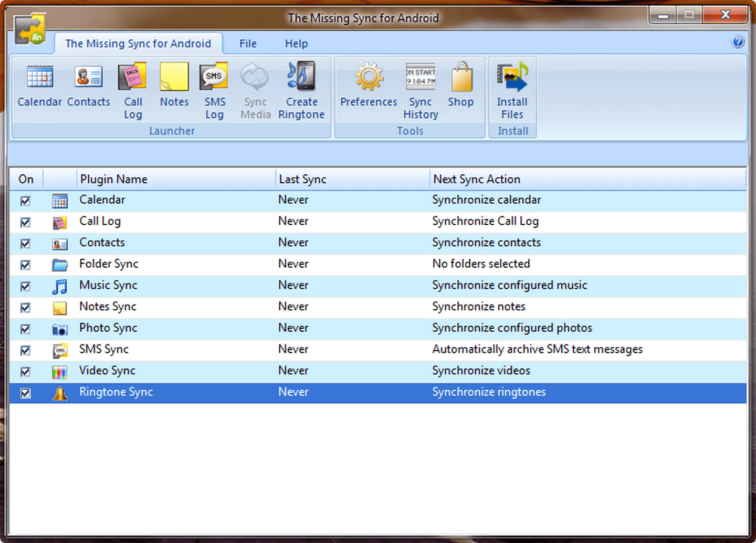The height and width of the screenshot is (543, 756).
Task: Sort by Next Sync Action column header
Action: pyautogui.click(x=588, y=179)
